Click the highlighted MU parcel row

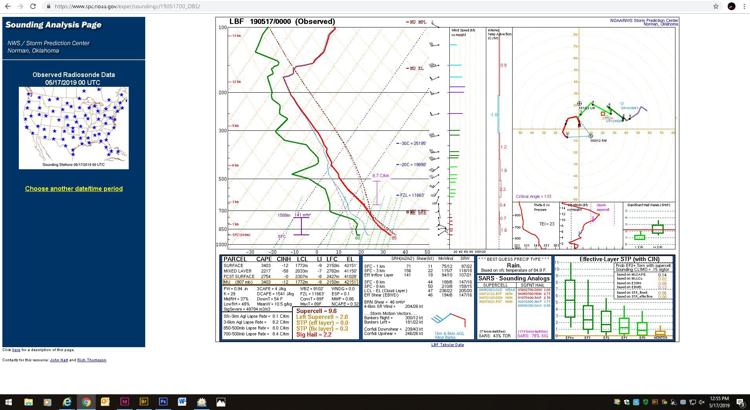coord(291,282)
